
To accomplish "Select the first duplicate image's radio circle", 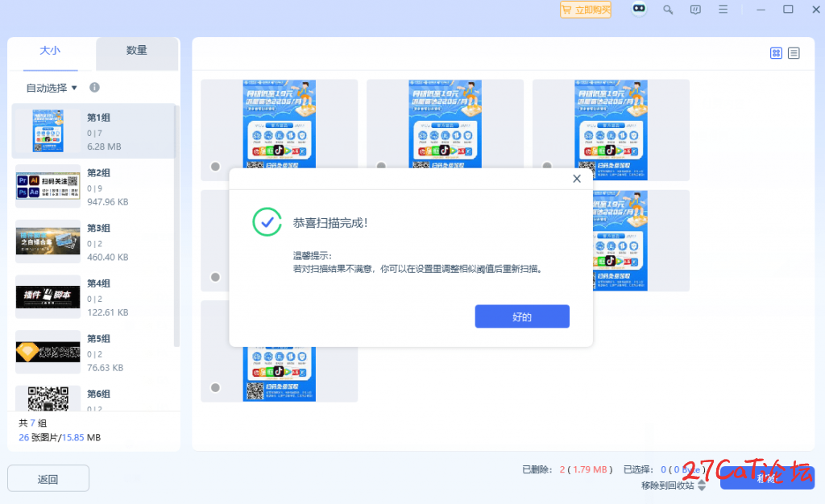I will pos(214,167).
